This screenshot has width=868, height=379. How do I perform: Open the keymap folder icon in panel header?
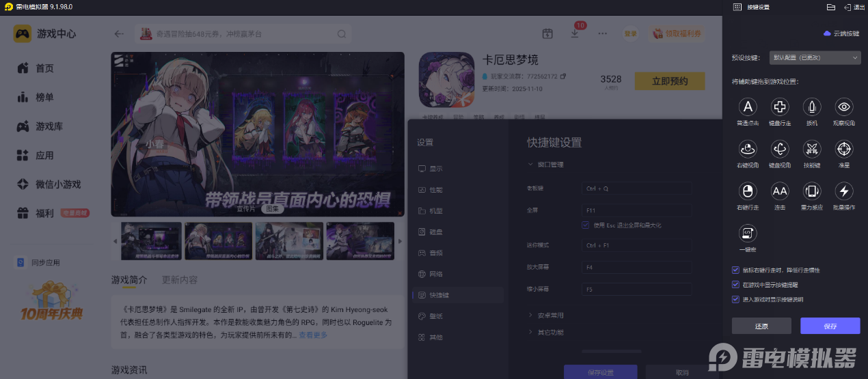pyautogui.click(x=831, y=7)
